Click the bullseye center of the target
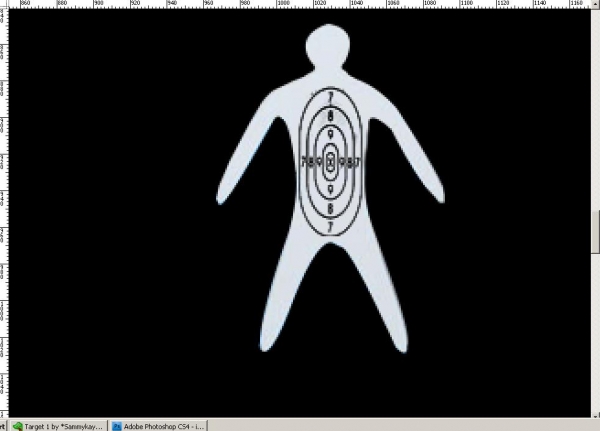 tap(330, 162)
